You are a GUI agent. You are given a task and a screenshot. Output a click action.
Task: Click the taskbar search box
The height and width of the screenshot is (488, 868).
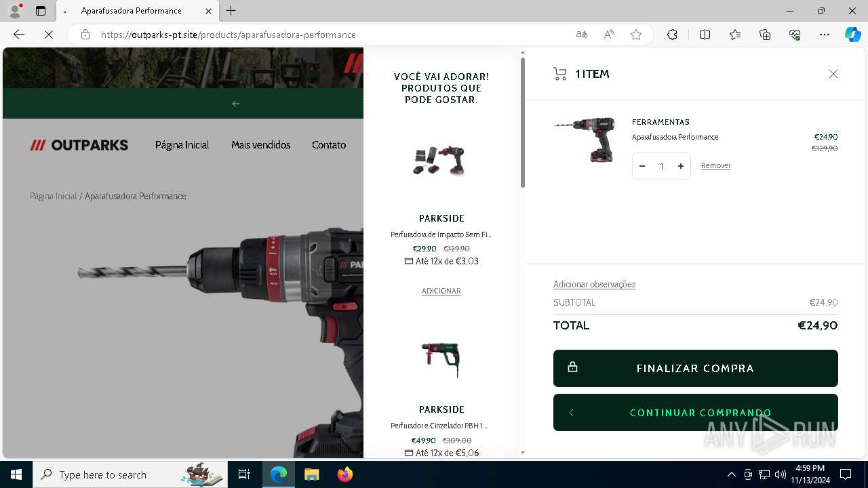tap(130, 474)
